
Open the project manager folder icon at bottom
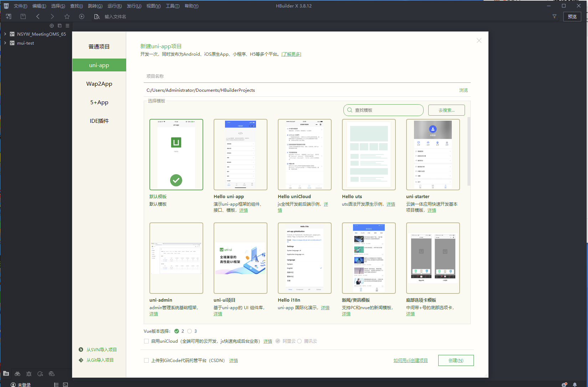tap(6, 373)
